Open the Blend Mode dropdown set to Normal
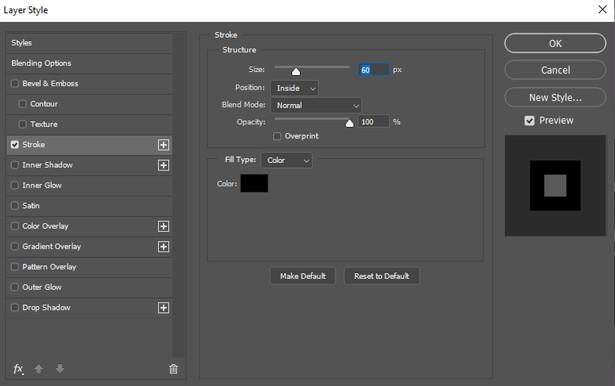This screenshot has height=386, width=615. pos(316,105)
